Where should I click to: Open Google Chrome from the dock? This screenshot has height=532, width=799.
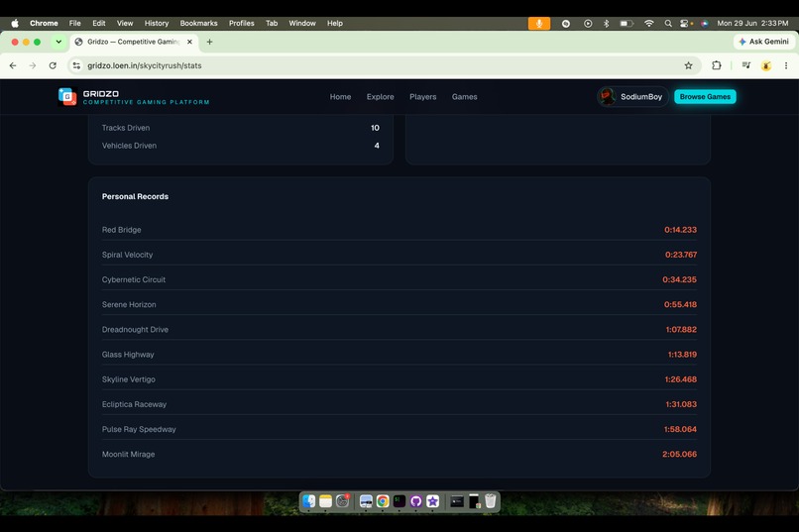(383, 501)
